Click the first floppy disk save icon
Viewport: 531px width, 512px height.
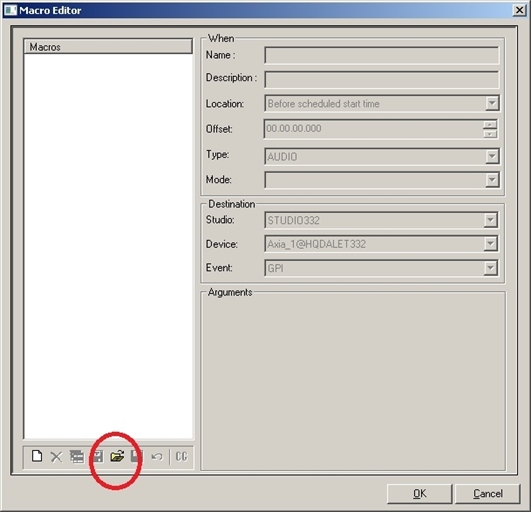point(98,456)
